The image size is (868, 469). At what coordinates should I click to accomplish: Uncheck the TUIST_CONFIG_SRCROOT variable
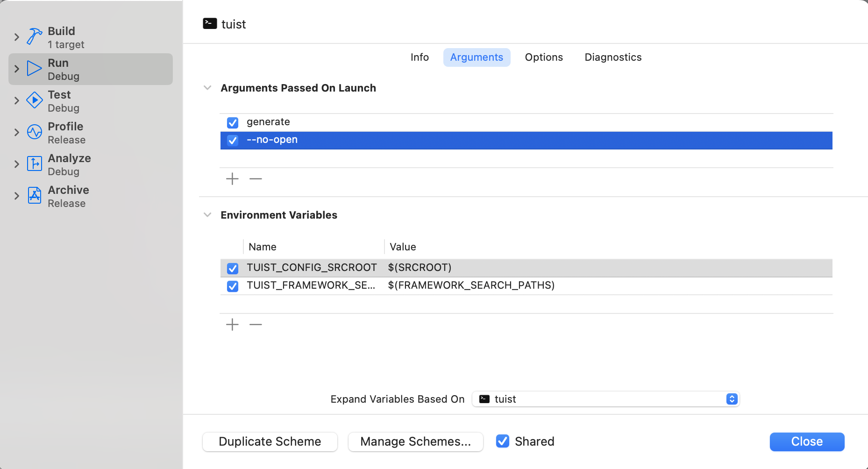[233, 269]
